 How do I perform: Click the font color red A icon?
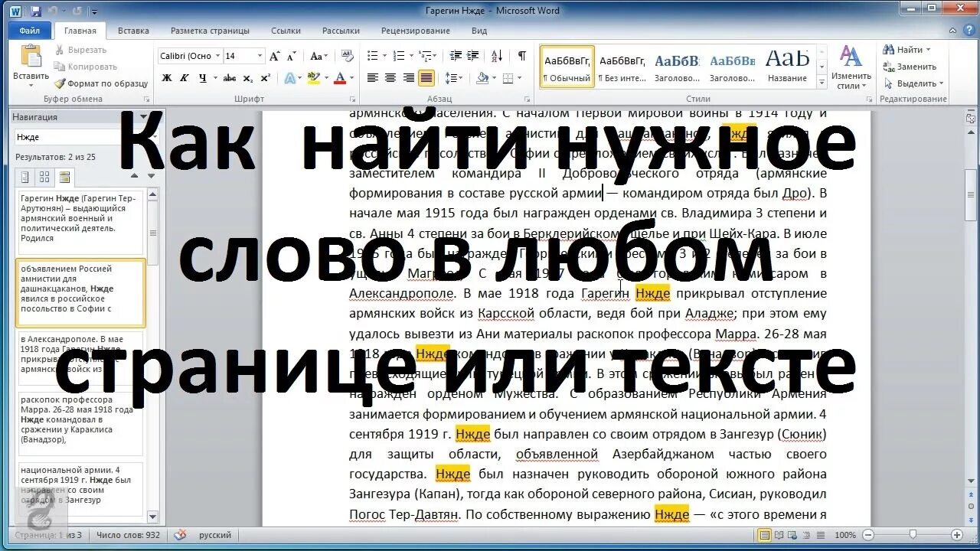(341, 78)
